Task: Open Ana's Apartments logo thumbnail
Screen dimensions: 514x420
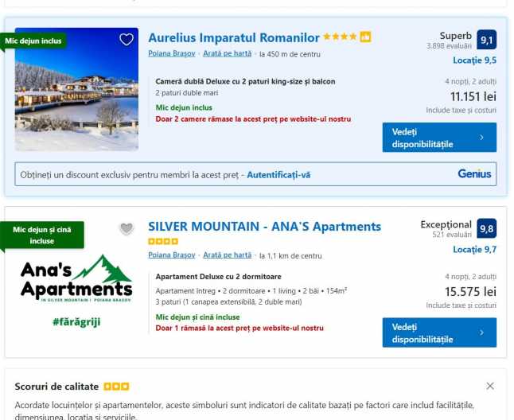Action: [76, 282]
